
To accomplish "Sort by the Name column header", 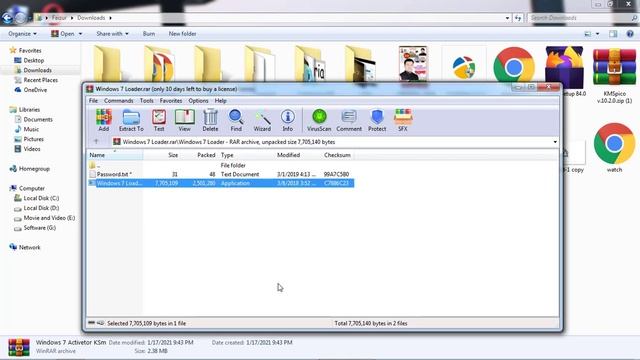I will click(115, 155).
